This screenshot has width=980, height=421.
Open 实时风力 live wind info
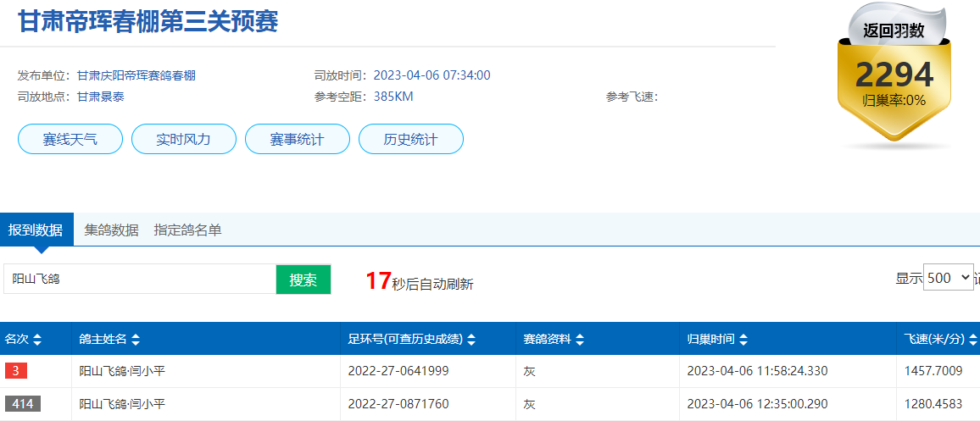click(183, 139)
